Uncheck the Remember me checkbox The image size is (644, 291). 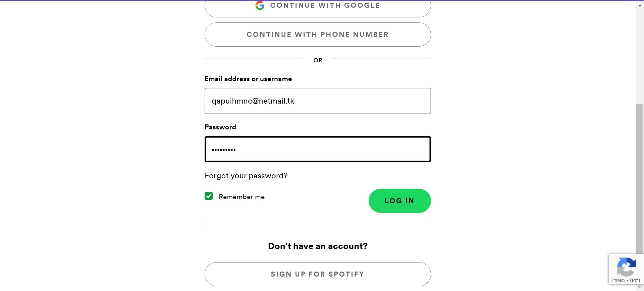click(x=209, y=196)
